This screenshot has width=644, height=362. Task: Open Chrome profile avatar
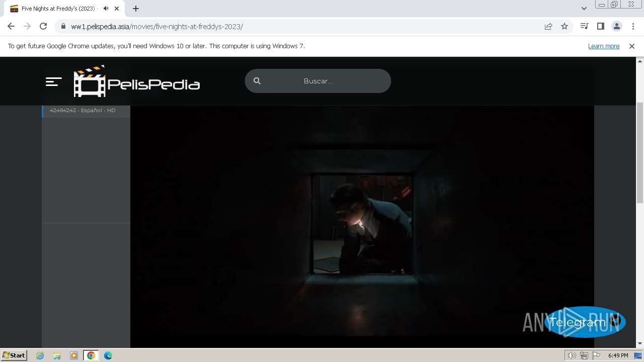(616, 26)
